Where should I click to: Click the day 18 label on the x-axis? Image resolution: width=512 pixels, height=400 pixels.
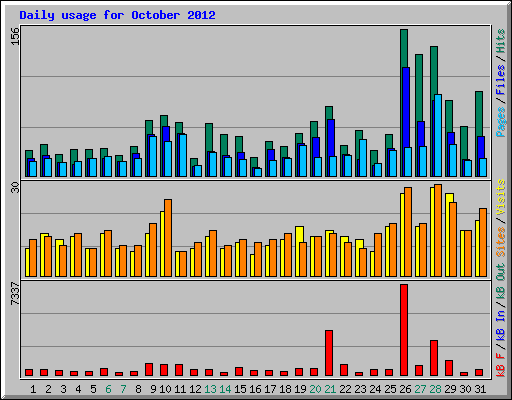(x=285, y=389)
